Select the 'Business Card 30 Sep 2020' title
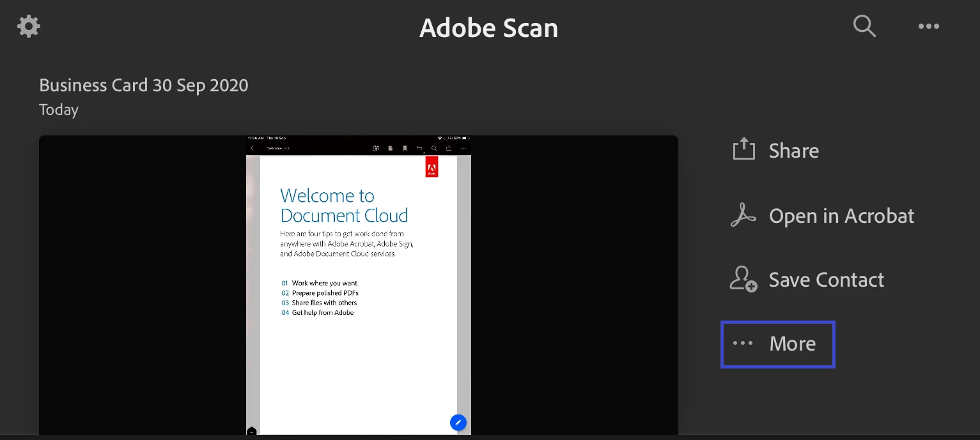The image size is (980, 440). [x=144, y=85]
